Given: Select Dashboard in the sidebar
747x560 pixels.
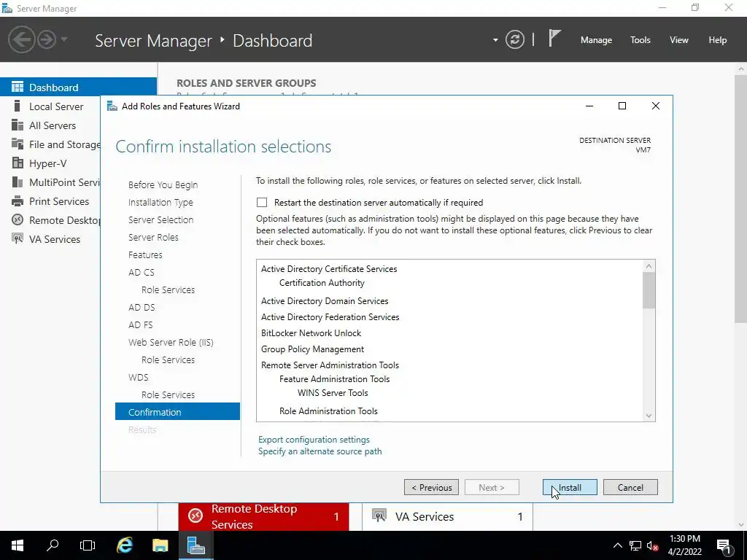Looking at the screenshot, I should coord(78,87).
